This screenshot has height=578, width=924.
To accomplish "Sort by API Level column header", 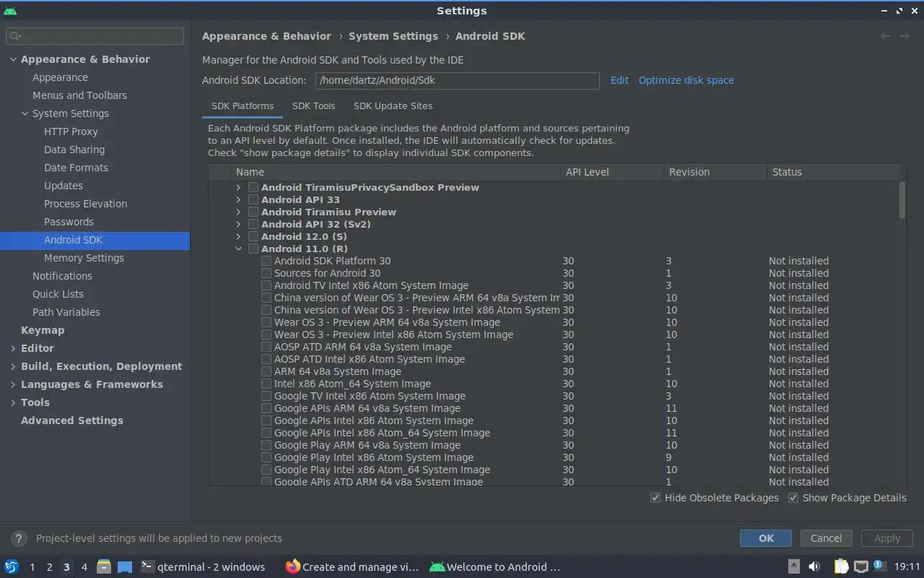I will (x=611, y=172).
